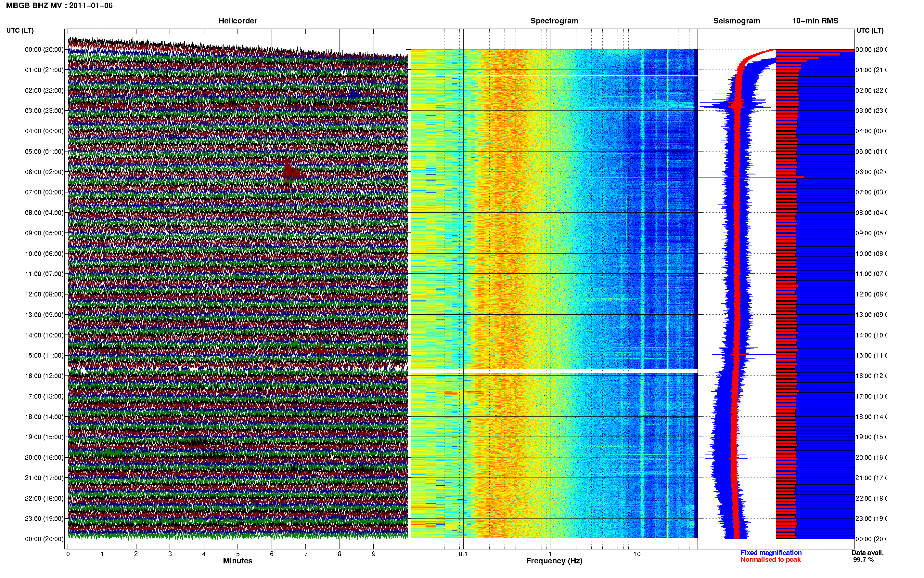Click minute tick 5 on helicorder axis
The image size is (924, 578).
[237, 554]
